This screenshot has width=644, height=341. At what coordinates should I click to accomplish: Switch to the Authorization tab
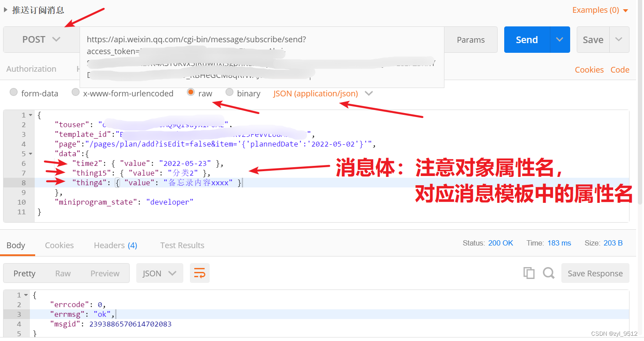pyautogui.click(x=31, y=69)
